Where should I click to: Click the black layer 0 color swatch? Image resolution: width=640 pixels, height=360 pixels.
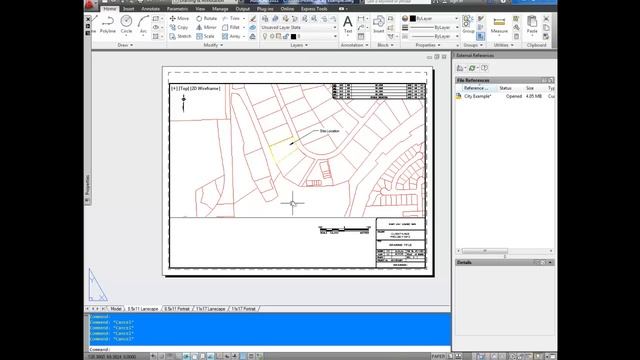(x=293, y=36)
